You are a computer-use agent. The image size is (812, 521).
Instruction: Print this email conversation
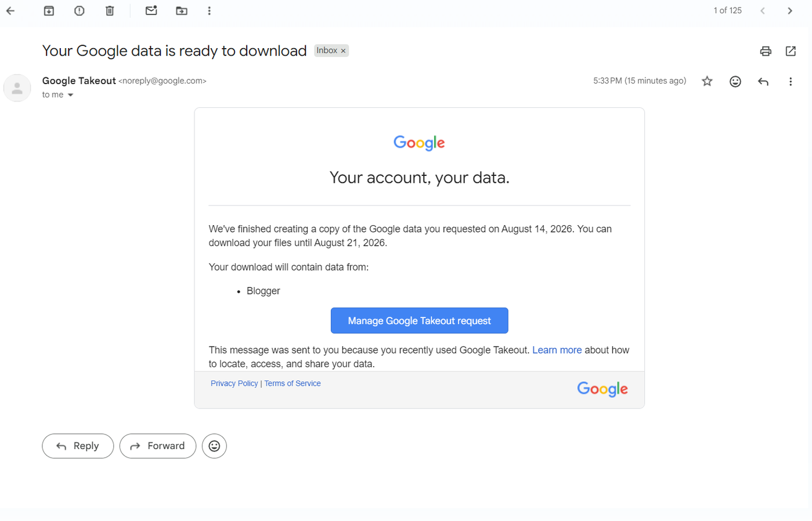(766, 51)
